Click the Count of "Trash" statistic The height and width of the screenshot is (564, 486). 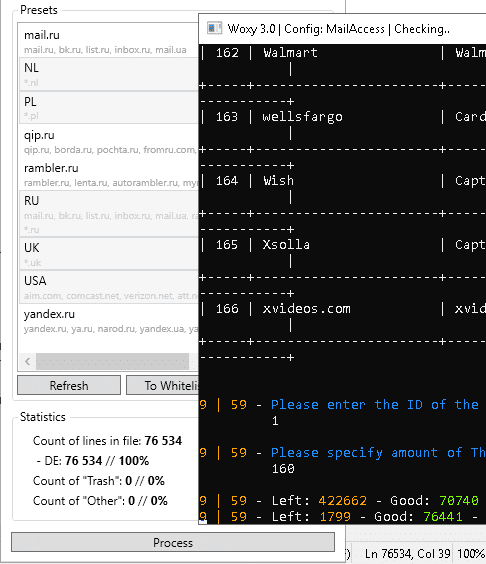(99, 481)
